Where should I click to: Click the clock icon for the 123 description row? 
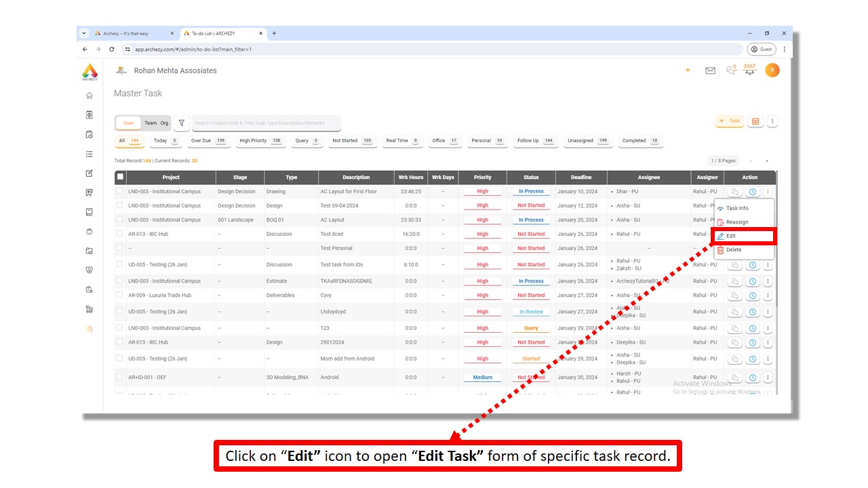[753, 328]
